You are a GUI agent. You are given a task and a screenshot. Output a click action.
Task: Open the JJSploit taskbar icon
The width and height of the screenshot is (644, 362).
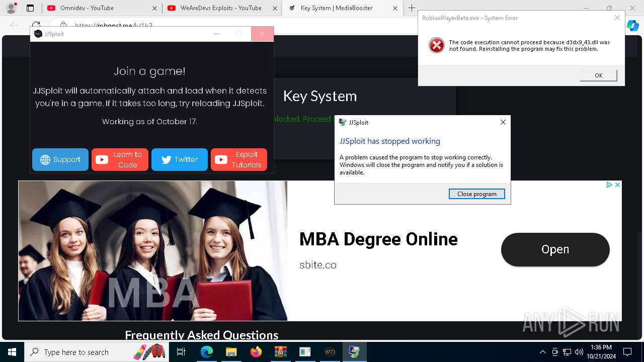coord(330,352)
